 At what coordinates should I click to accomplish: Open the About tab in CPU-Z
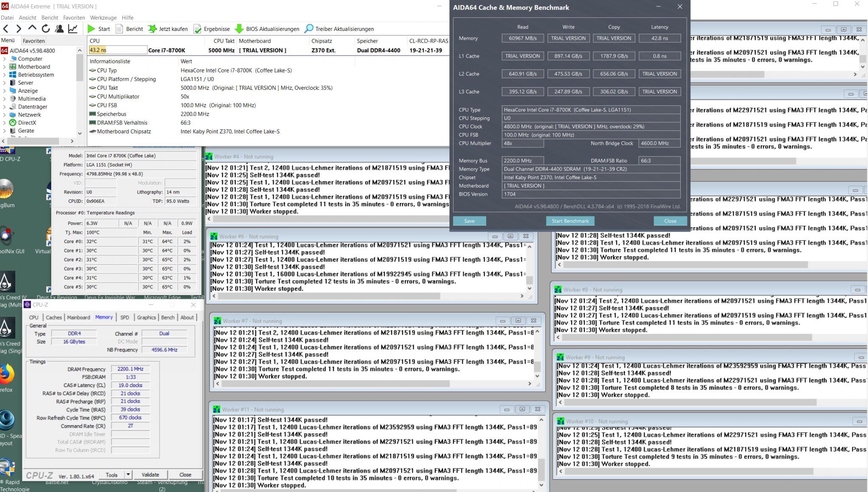[x=187, y=318]
